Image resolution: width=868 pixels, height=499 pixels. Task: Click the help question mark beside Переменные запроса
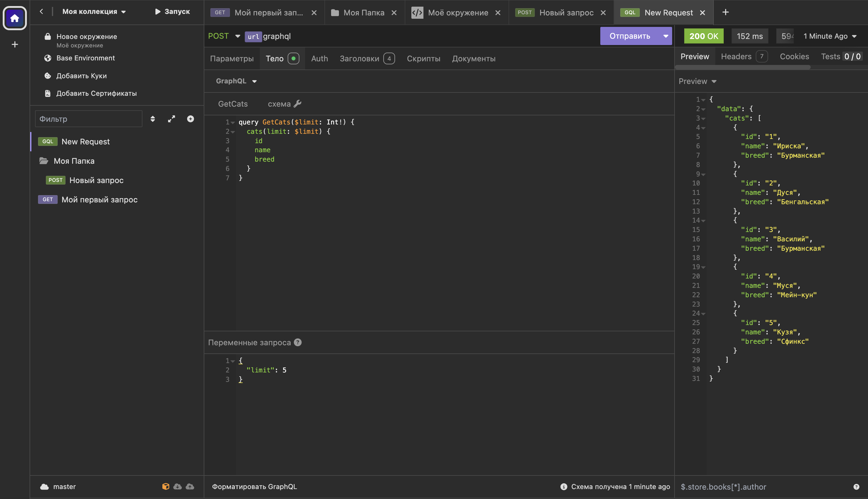pos(298,342)
